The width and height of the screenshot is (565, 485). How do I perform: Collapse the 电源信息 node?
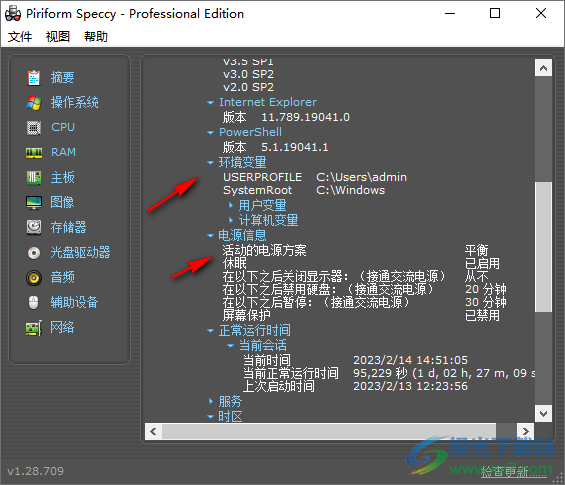point(210,236)
